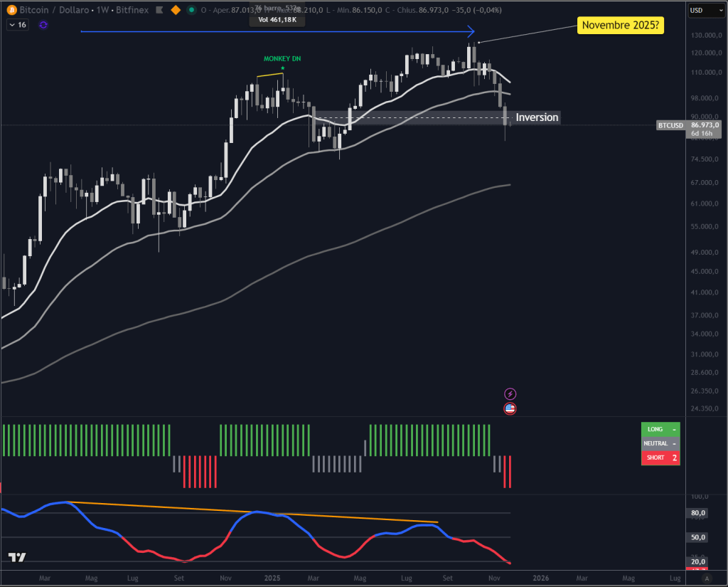The height and width of the screenshot is (587, 728).
Task: Click the Inversion label on the chart
Action: pyautogui.click(x=536, y=117)
